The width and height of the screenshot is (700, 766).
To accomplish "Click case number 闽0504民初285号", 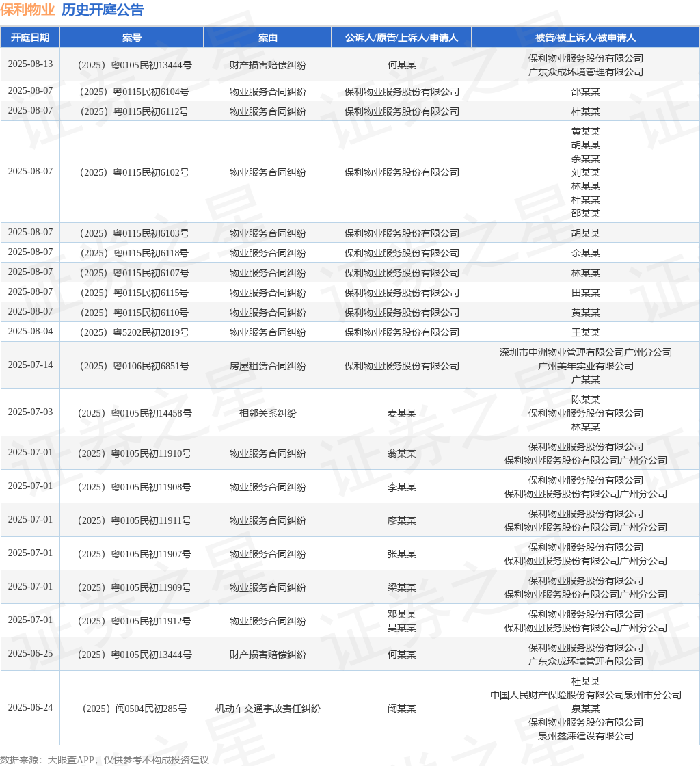I will [135, 709].
